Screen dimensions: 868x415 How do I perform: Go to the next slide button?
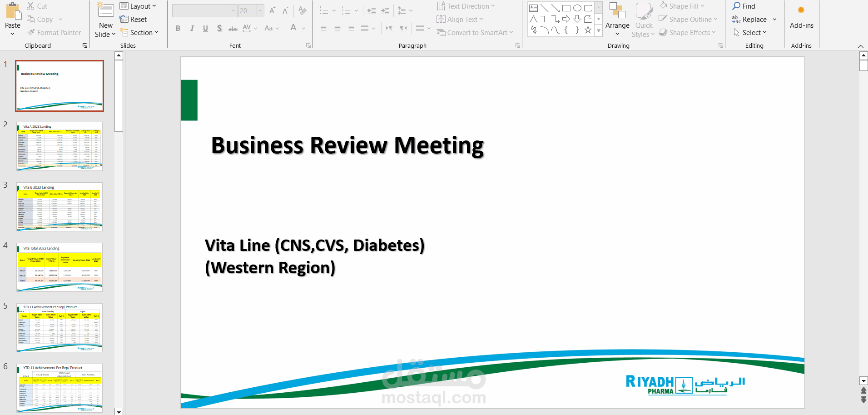[863, 400]
